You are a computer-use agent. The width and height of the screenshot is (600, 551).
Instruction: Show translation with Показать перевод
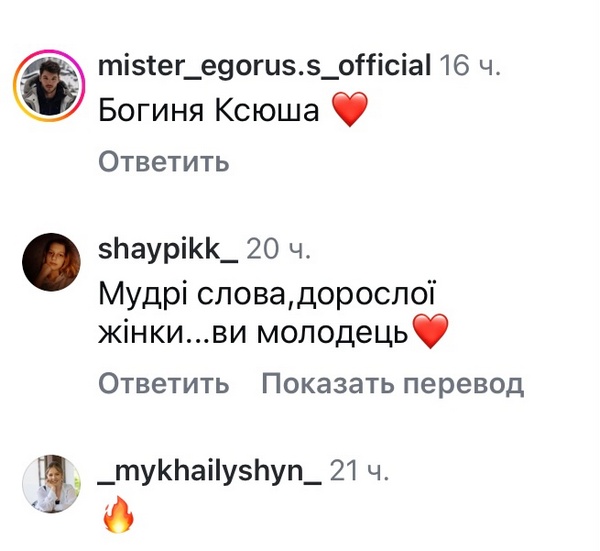click(x=393, y=383)
